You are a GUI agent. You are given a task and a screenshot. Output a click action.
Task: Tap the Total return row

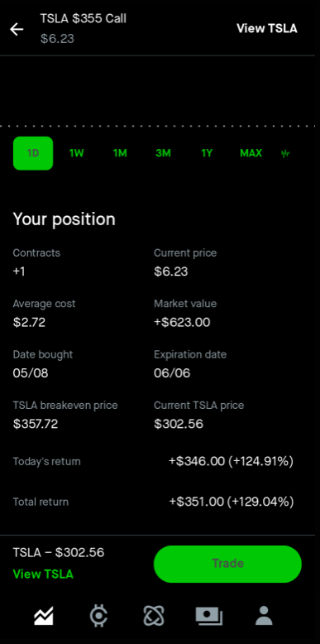point(154,502)
